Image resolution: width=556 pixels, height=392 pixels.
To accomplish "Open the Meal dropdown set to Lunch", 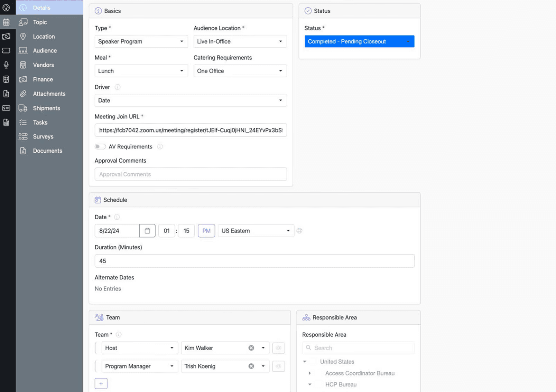I will (141, 71).
